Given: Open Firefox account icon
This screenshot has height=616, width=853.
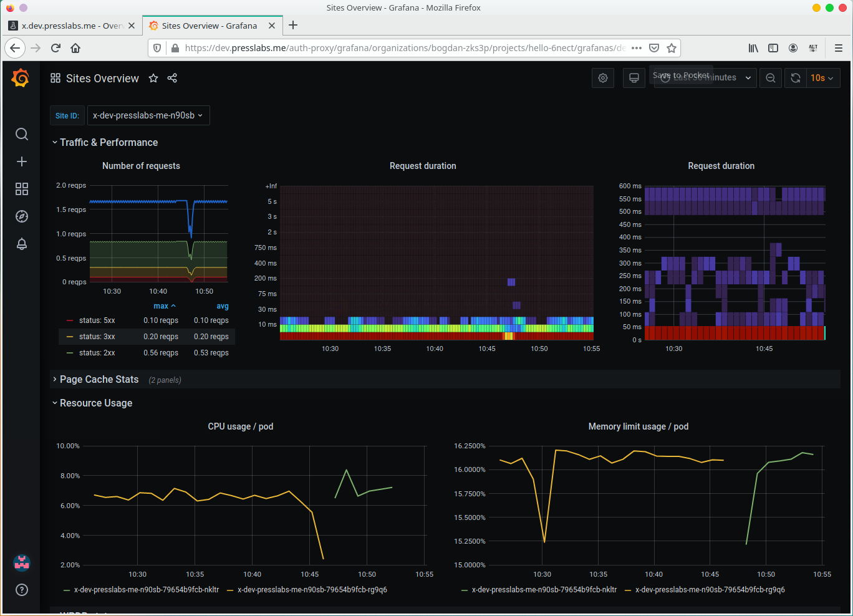Looking at the screenshot, I should coord(793,48).
